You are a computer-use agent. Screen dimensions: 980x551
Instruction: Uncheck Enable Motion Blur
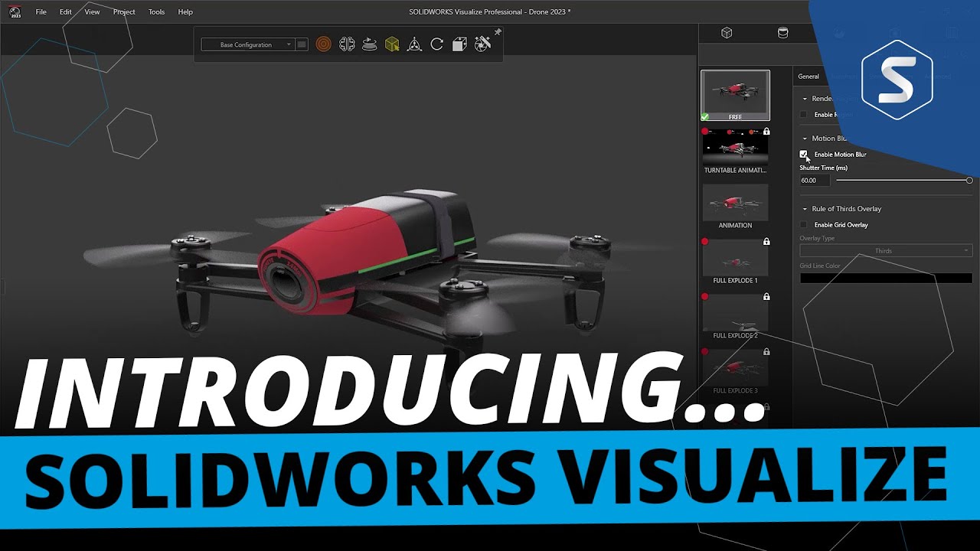click(804, 155)
